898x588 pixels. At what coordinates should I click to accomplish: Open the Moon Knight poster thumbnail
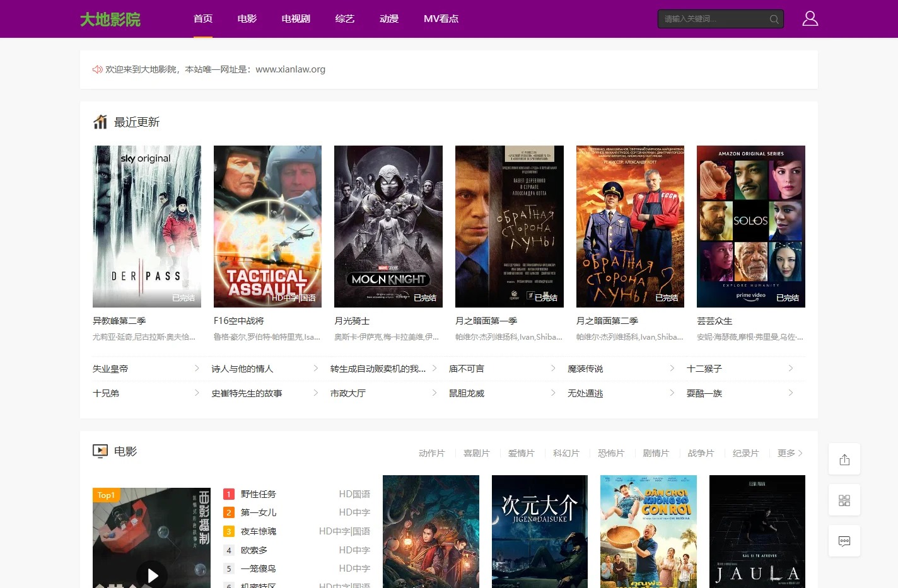[x=388, y=227]
